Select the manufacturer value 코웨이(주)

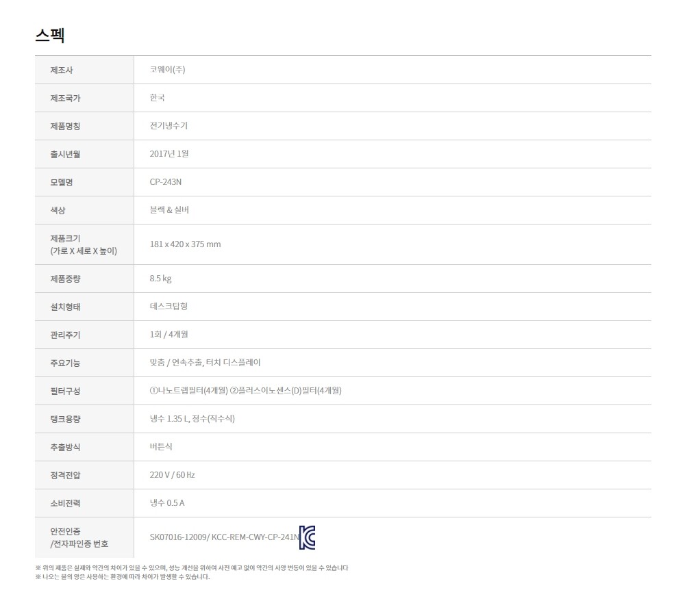tap(167, 70)
